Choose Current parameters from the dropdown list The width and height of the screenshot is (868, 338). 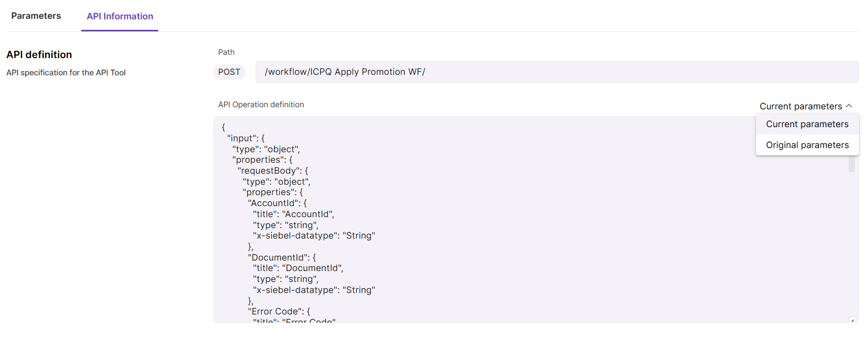click(807, 124)
